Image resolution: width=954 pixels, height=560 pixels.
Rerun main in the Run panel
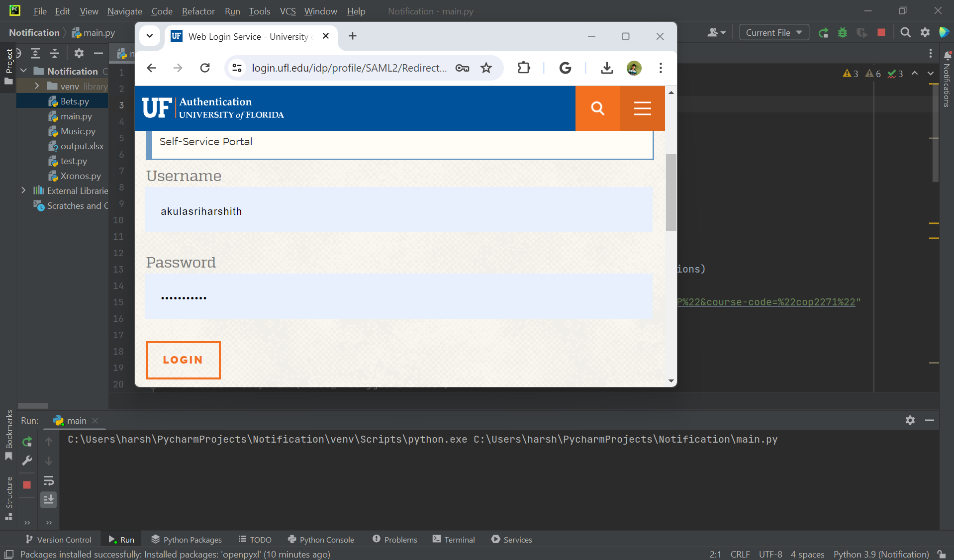[27, 442]
